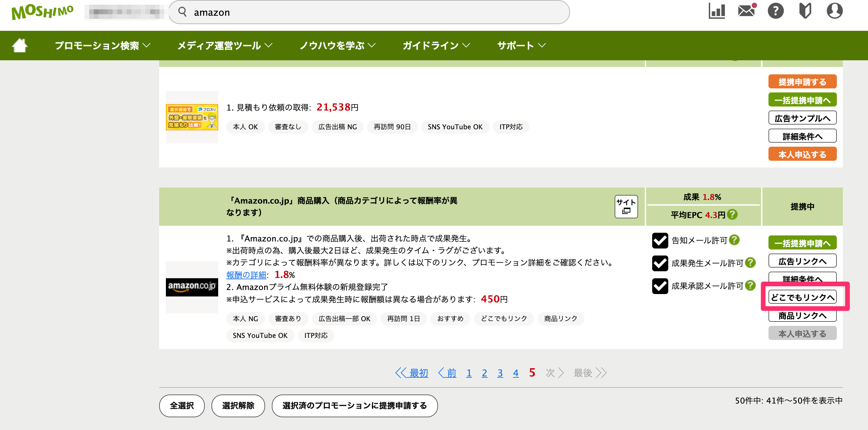Click the どこでもリンク tag
Screen dimensions: 868x430
(504, 319)
